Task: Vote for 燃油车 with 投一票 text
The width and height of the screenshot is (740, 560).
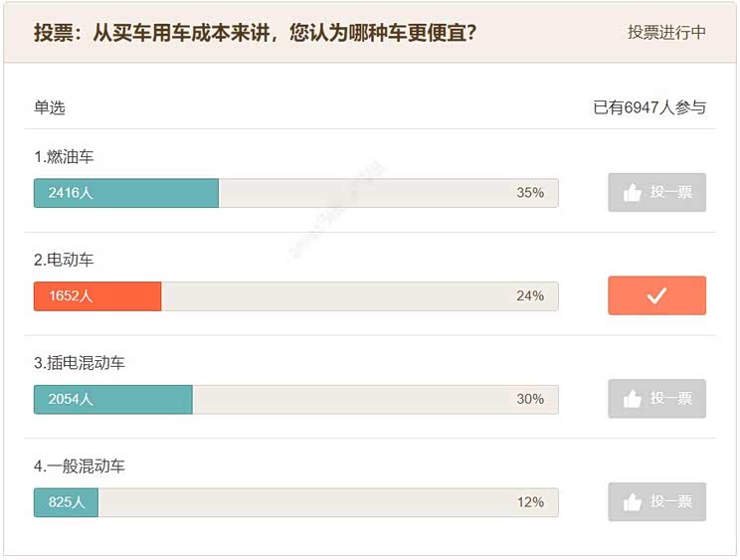Action: 671,193
